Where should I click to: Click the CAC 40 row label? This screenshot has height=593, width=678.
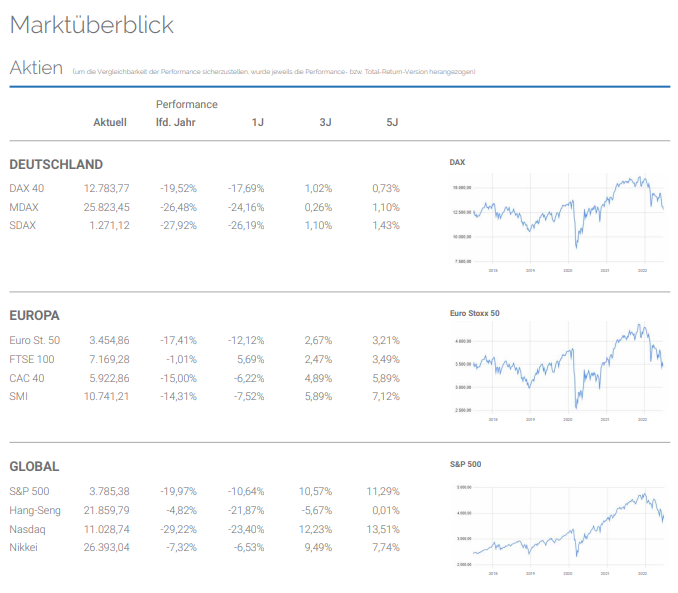(x=28, y=378)
